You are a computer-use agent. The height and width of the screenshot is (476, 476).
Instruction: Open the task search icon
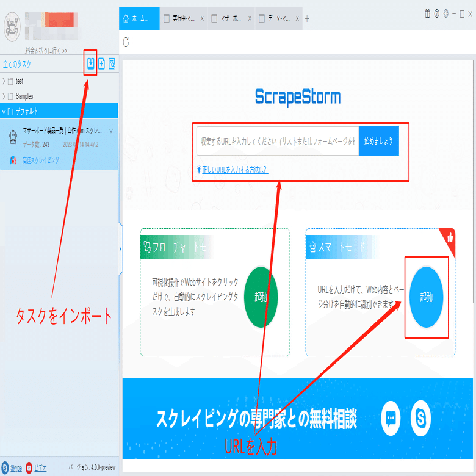pyautogui.click(x=112, y=63)
